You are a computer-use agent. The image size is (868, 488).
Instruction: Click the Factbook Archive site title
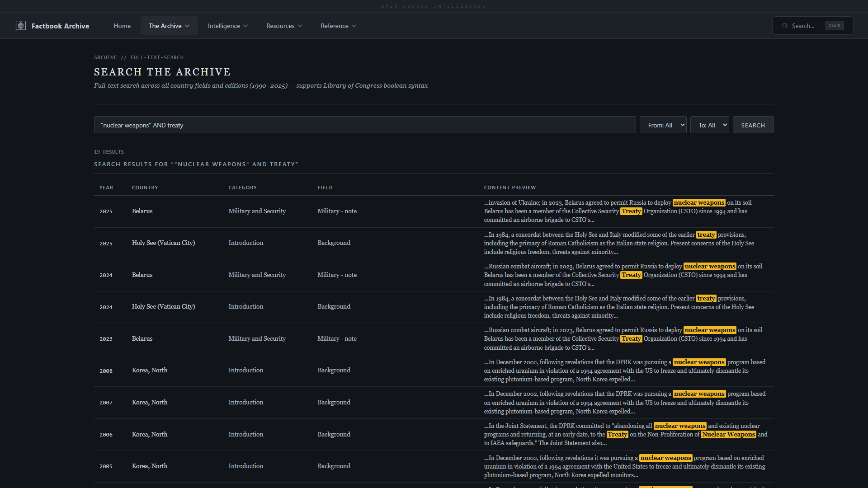60,26
